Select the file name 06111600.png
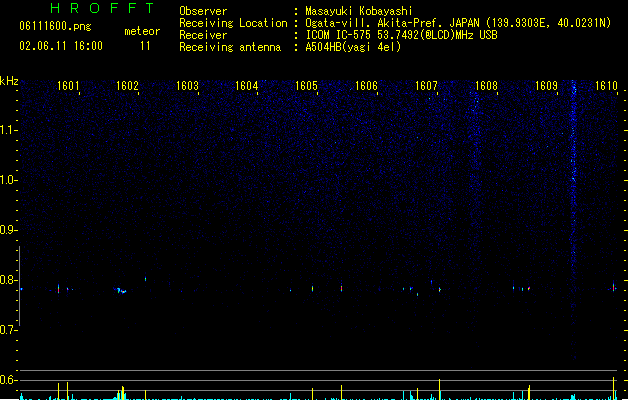Viewport: 629px width, 400px height. point(55,26)
